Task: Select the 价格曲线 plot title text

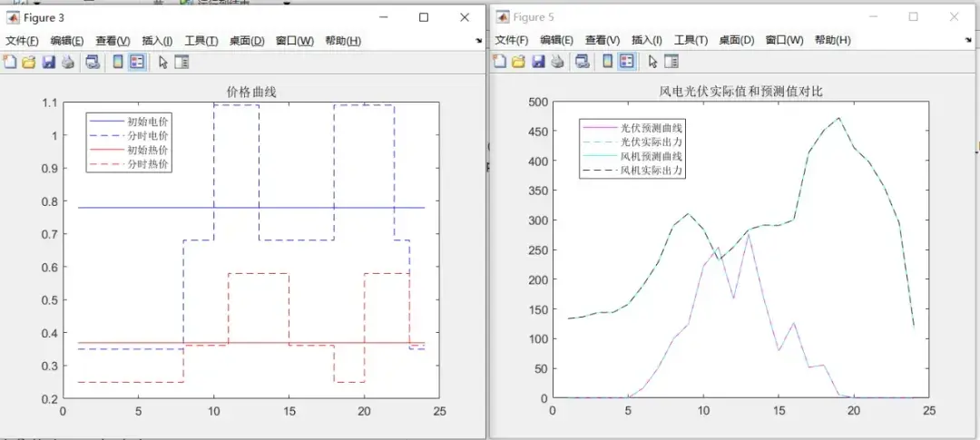Action: click(250, 93)
